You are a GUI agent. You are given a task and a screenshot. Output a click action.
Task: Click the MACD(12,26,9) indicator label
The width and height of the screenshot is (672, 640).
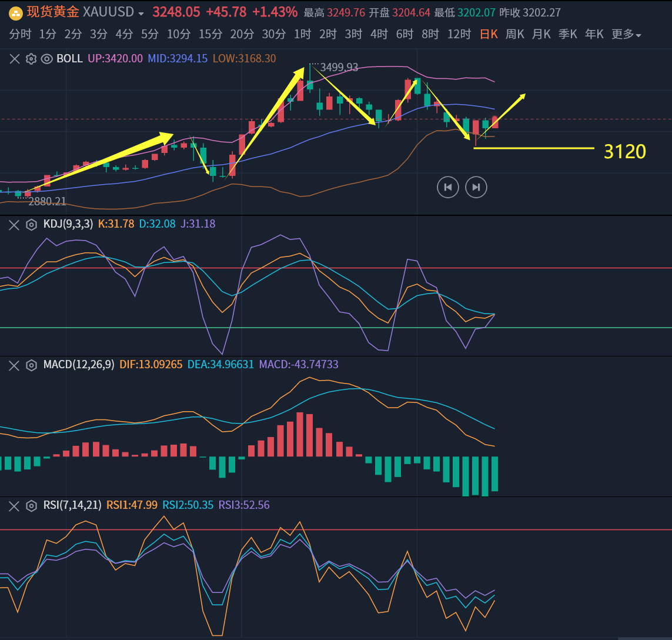[79, 365]
